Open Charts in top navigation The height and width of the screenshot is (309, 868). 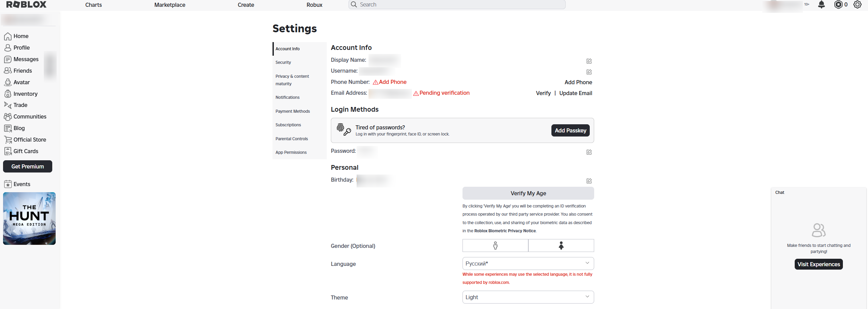tap(93, 5)
